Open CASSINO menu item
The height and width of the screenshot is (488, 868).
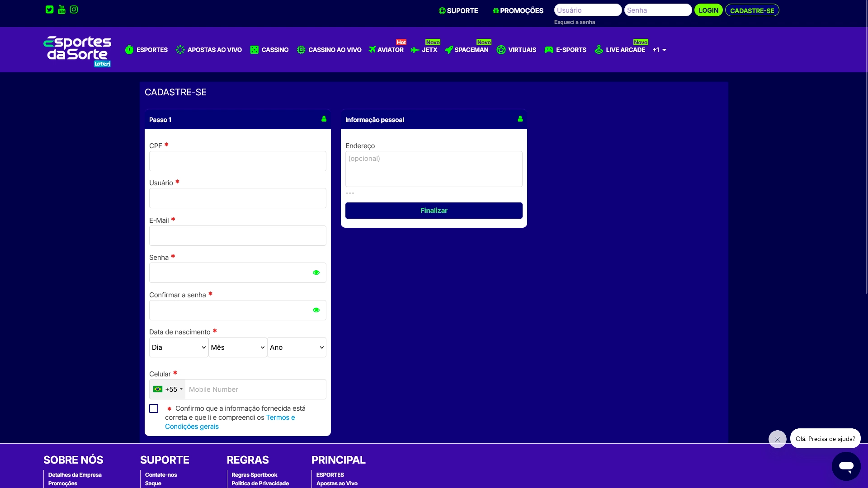269,50
